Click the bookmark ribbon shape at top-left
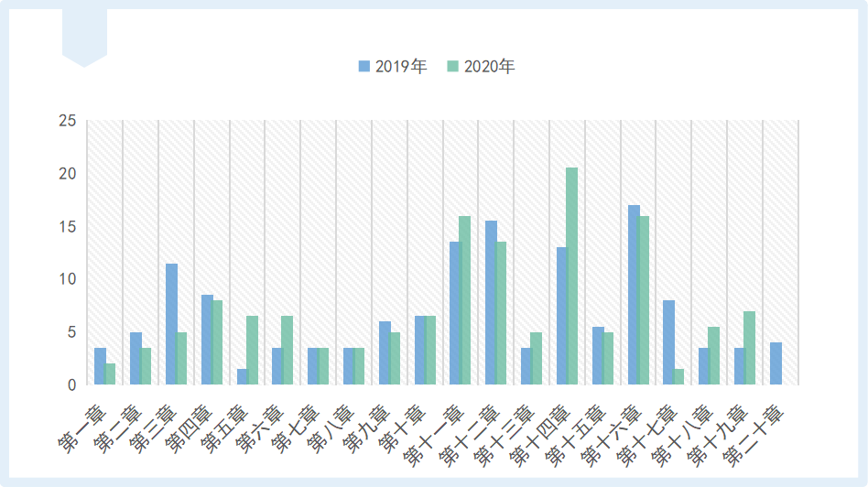868x487 pixels. click(84, 37)
